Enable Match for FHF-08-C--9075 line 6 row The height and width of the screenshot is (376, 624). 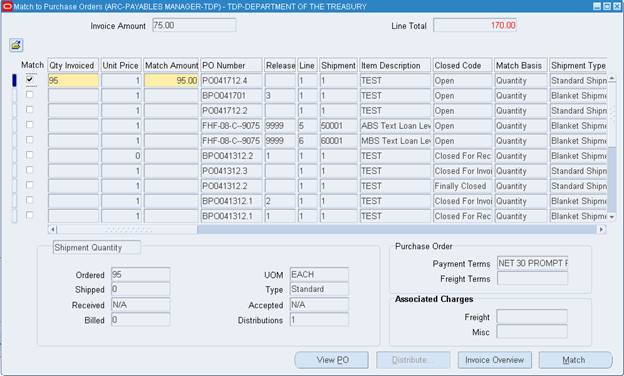[29, 140]
